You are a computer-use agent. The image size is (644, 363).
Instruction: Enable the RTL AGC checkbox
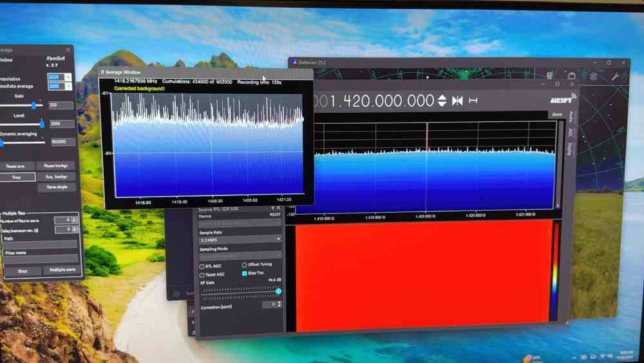tap(202, 266)
